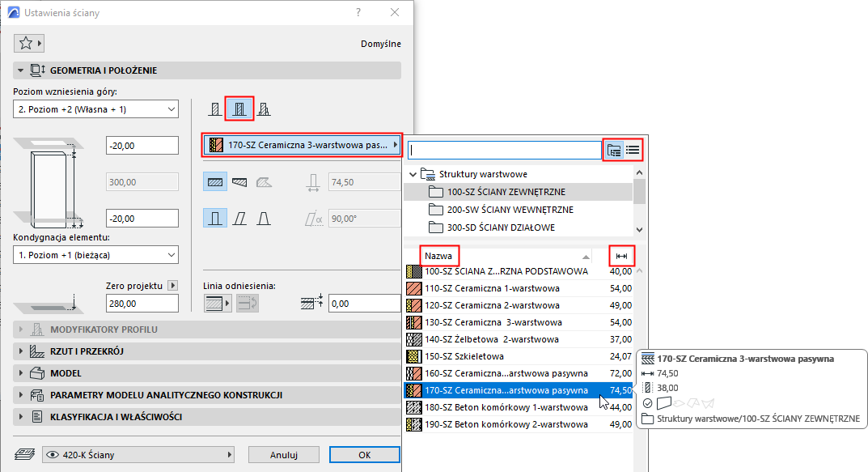The width and height of the screenshot is (868, 472).
Task: Select 200-SW ŚCIANY WEWNĘTRZNE folder
Action: pyautogui.click(x=519, y=210)
